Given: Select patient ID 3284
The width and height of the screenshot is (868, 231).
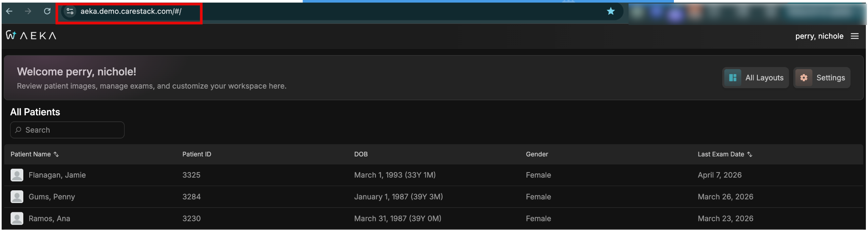Looking at the screenshot, I should (192, 197).
